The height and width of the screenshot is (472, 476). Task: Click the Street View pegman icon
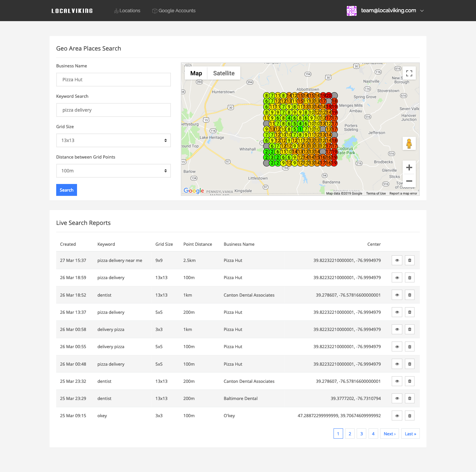pyautogui.click(x=409, y=144)
